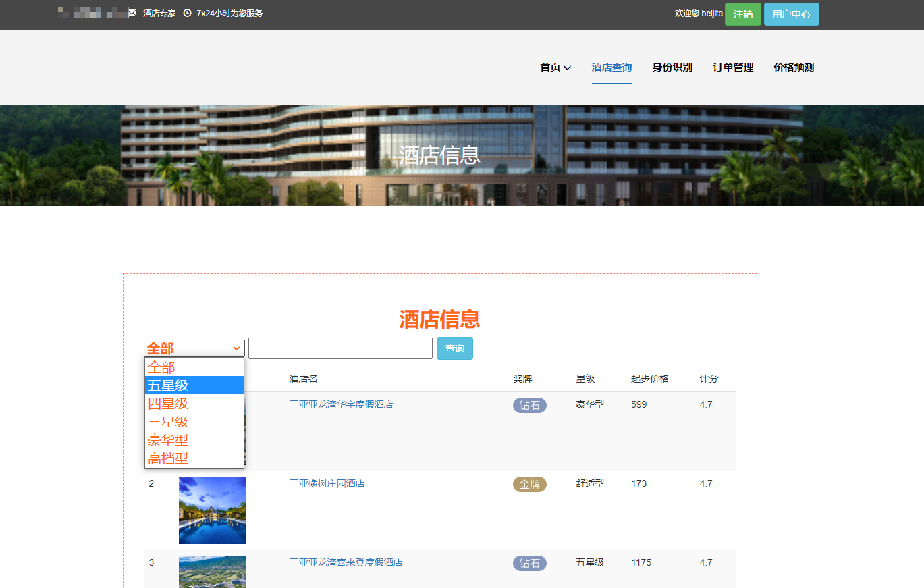Click the 起步价格 column header
The height and width of the screenshot is (588, 924).
650,379
